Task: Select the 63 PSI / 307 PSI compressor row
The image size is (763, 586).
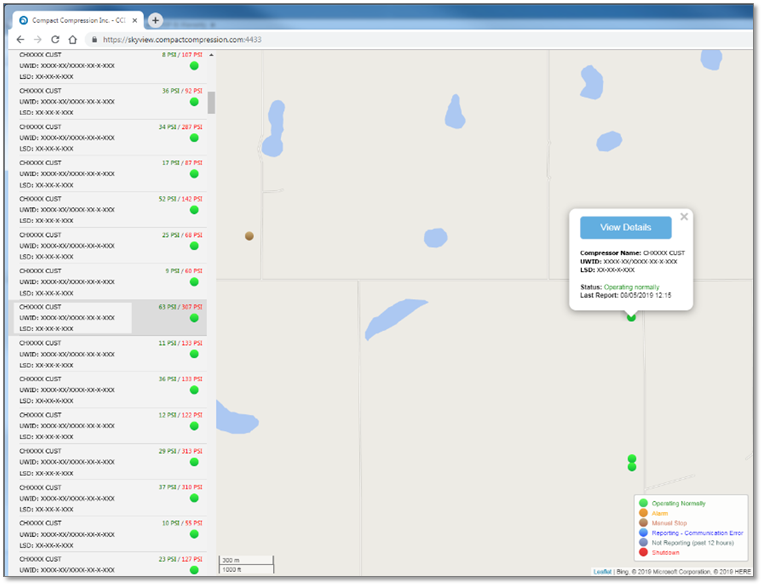Action: coord(107,317)
